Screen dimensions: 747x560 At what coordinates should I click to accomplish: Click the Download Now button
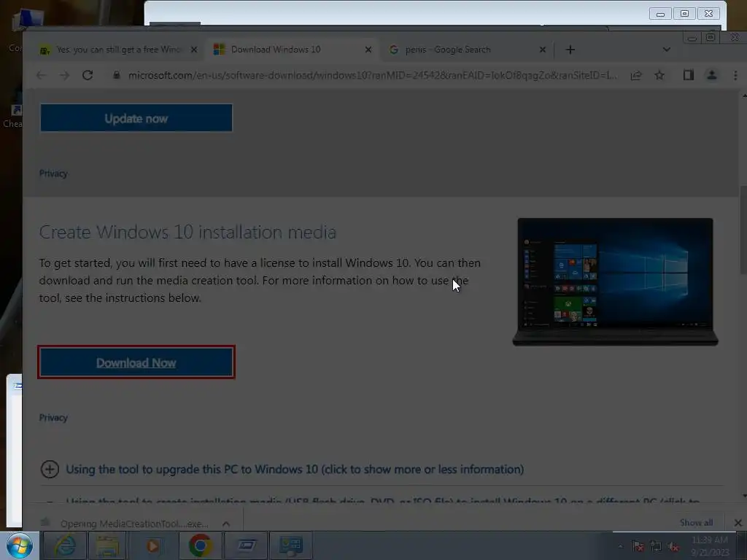click(x=136, y=362)
